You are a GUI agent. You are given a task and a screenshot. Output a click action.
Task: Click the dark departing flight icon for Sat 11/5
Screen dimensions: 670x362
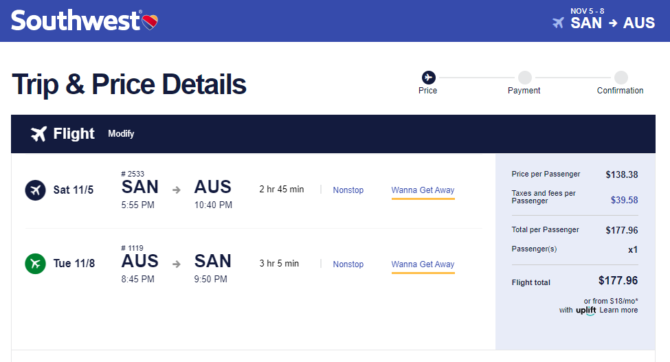35,190
